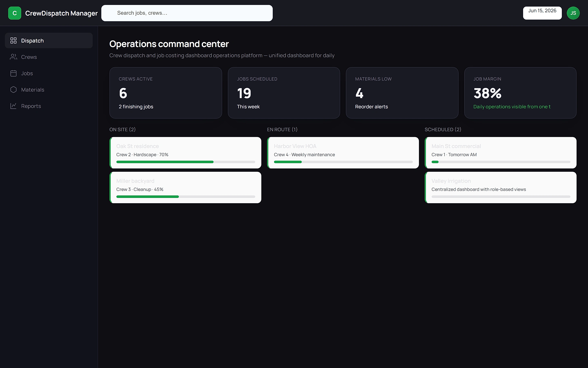Viewport: 588px width, 368px height.
Task: Click the ON SITE (2) column header
Action: [x=122, y=129]
